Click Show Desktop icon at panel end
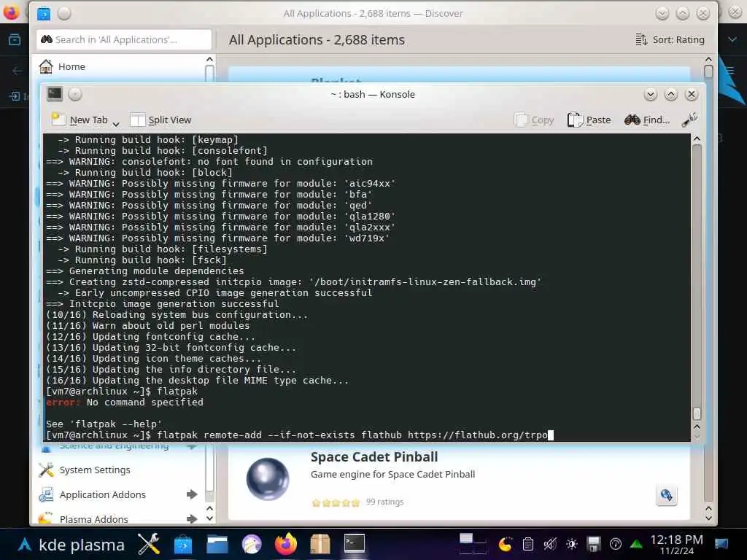Screen dimensions: 747x560 pos(721,544)
